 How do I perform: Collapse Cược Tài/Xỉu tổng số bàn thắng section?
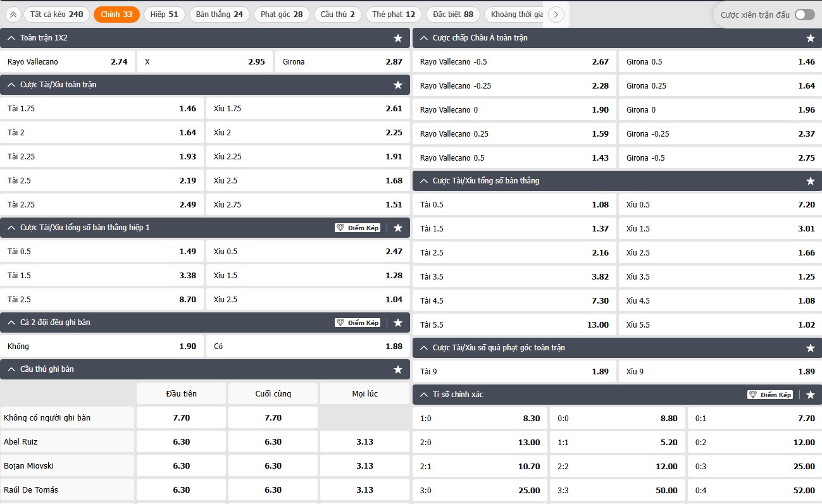(424, 181)
